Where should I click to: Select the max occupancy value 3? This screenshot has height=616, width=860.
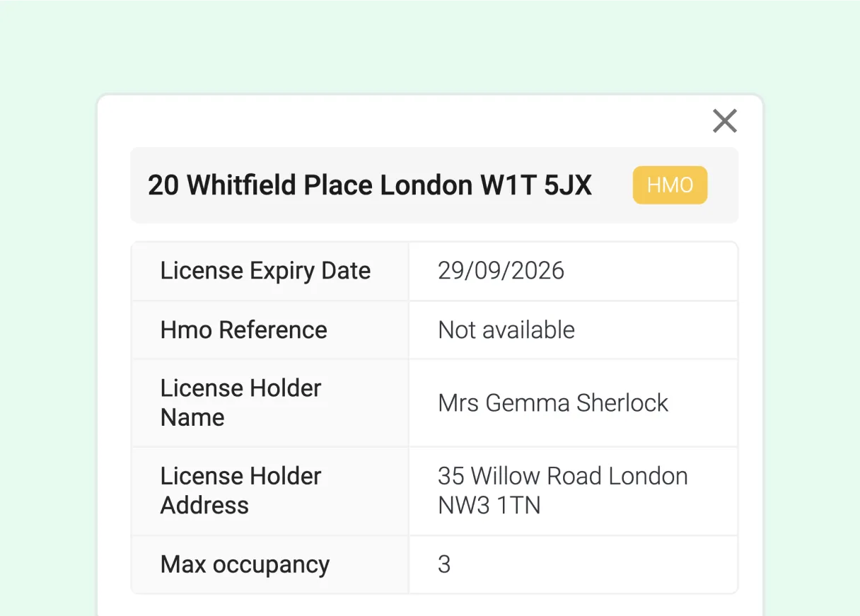pos(442,564)
